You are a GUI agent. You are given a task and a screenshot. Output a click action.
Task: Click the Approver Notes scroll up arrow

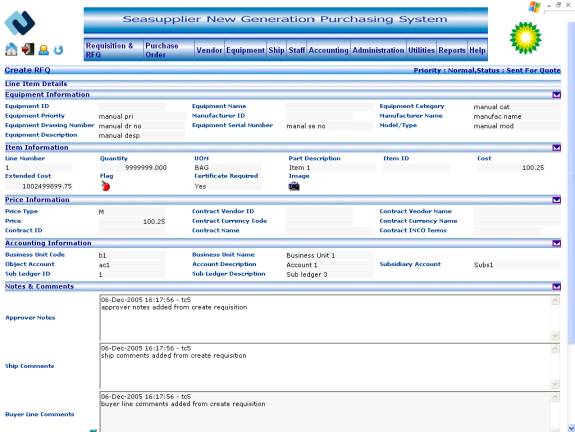555,300
